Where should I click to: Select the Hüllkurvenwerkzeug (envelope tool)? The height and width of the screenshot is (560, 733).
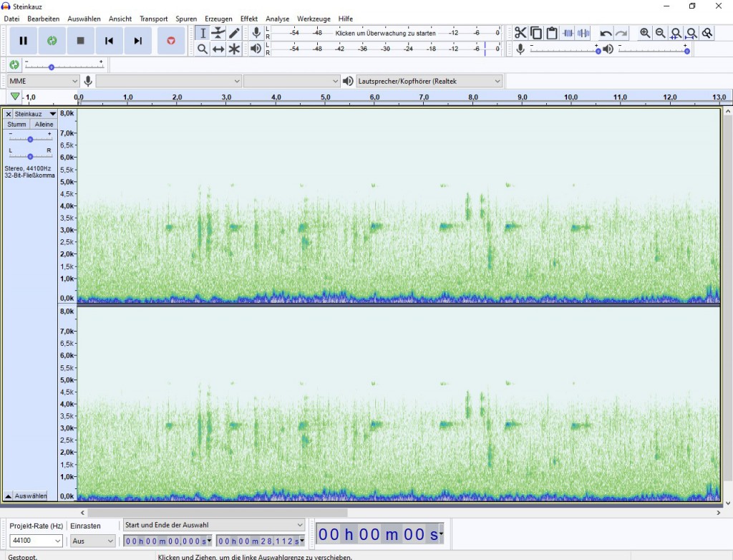220,33
